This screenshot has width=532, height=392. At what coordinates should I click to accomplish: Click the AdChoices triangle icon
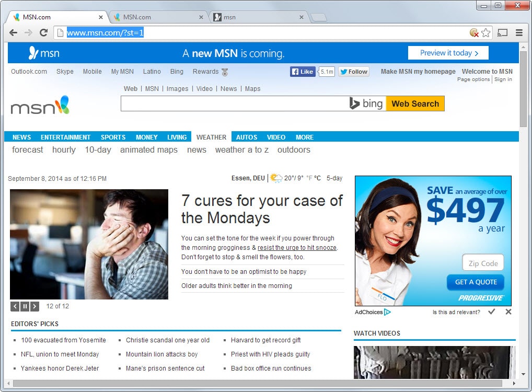pyautogui.click(x=387, y=312)
